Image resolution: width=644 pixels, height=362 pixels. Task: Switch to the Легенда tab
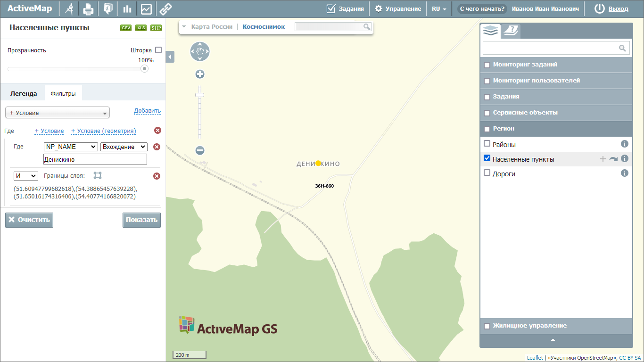tap(24, 93)
